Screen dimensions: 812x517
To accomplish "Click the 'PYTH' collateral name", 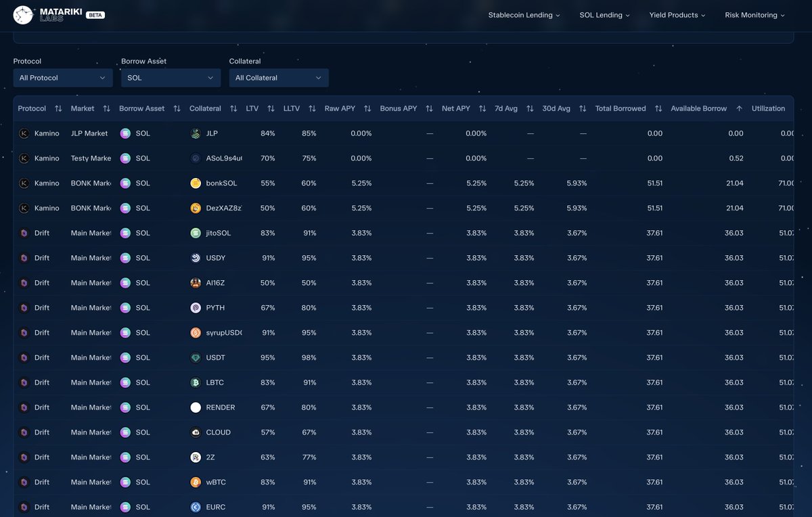I will coord(216,308).
